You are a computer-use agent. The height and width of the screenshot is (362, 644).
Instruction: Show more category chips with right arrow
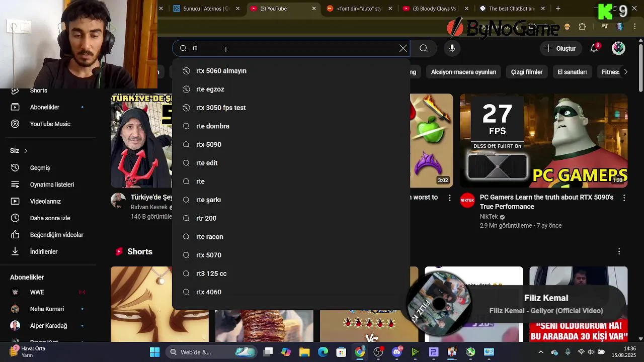[x=625, y=72]
